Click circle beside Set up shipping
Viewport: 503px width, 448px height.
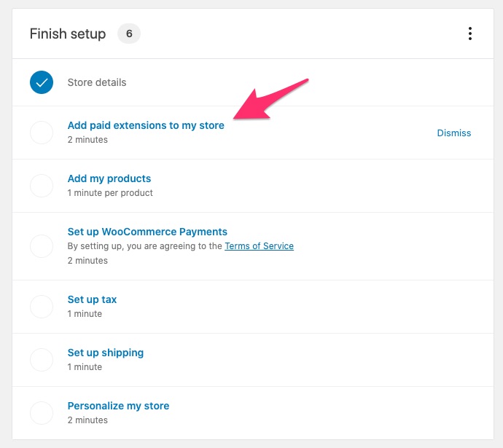coord(42,360)
